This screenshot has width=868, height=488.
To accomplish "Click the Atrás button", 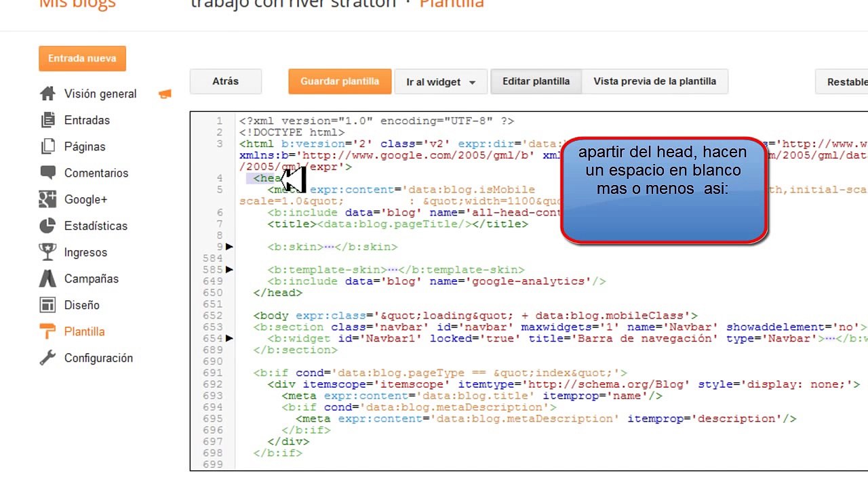I will click(225, 81).
